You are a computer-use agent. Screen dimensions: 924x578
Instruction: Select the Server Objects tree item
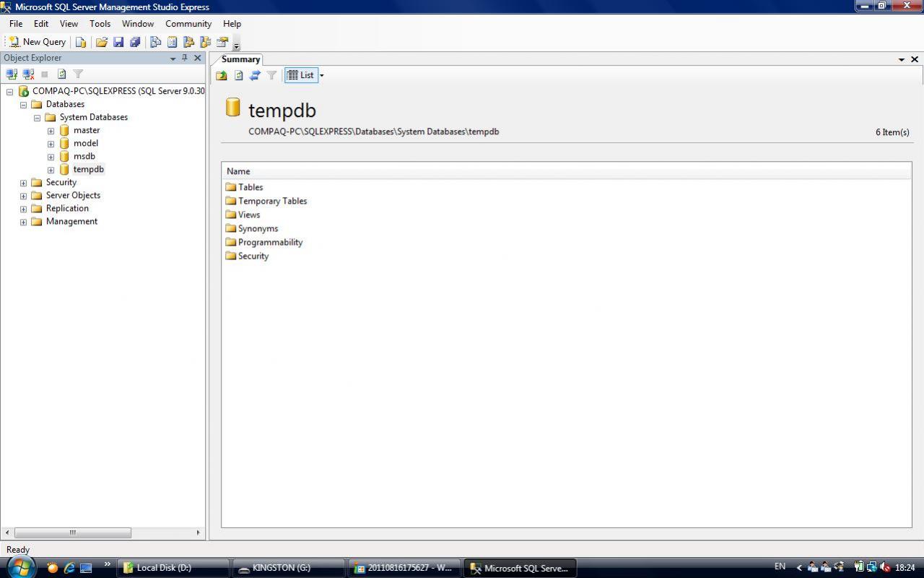[x=73, y=195]
